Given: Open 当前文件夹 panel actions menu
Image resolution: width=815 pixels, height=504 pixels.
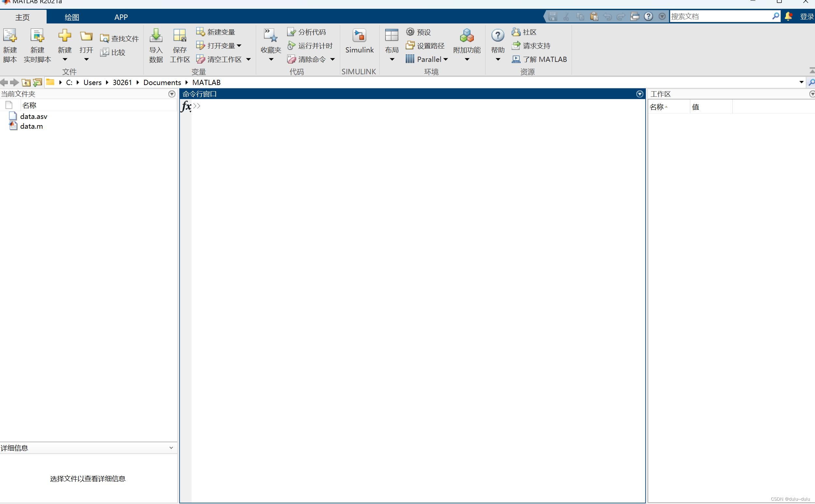Looking at the screenshot, I should [x=172, y=94].
